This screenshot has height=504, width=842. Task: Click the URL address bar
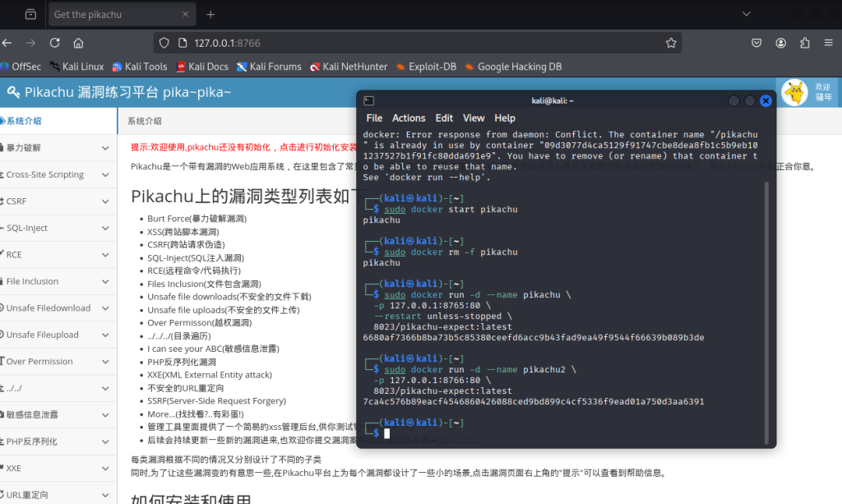[x=411, y=43]
